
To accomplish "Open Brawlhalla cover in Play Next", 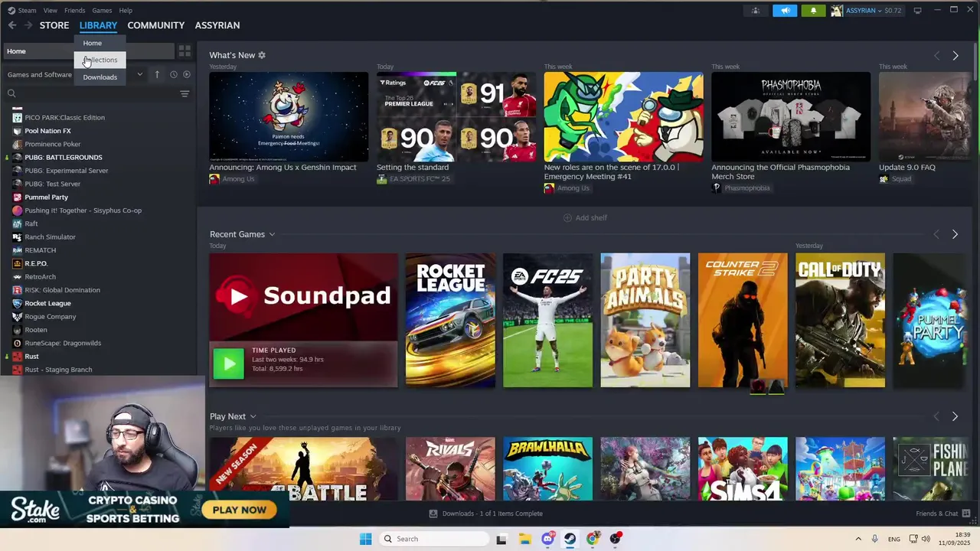I will [547, 469].
